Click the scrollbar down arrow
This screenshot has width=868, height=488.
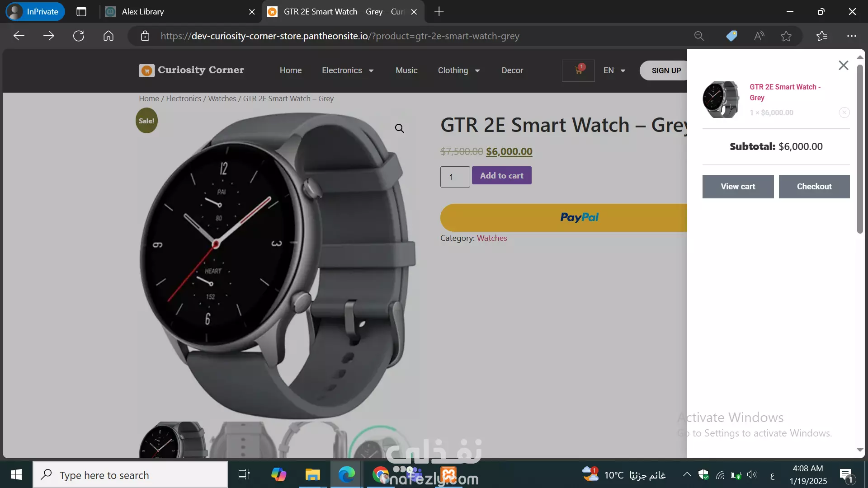click(860, 450)
